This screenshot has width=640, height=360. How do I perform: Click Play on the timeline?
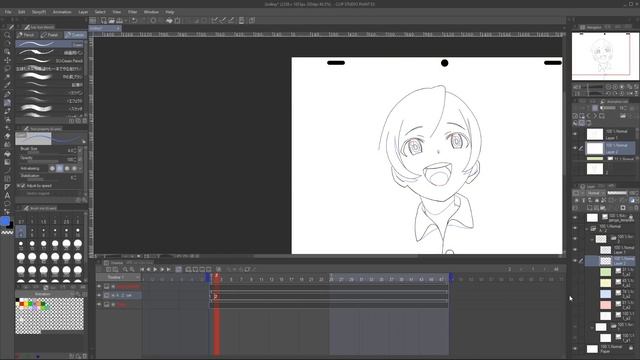[155, 269]
